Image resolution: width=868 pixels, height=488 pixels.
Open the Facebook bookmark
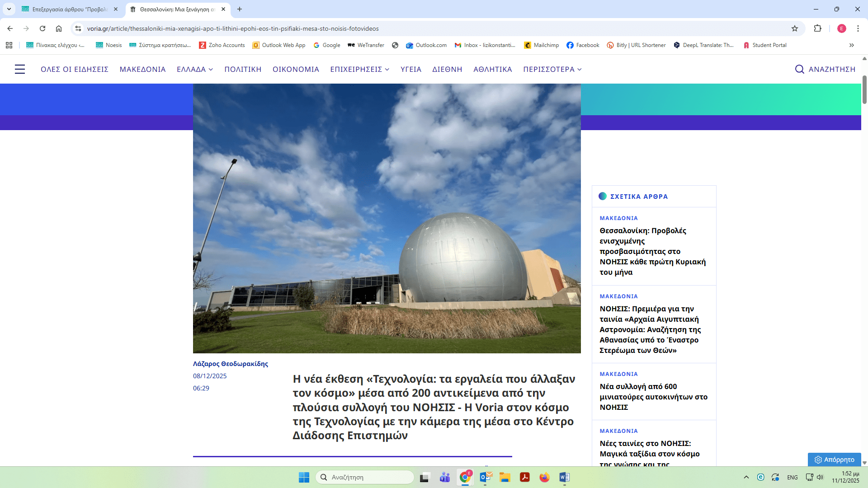583,45
